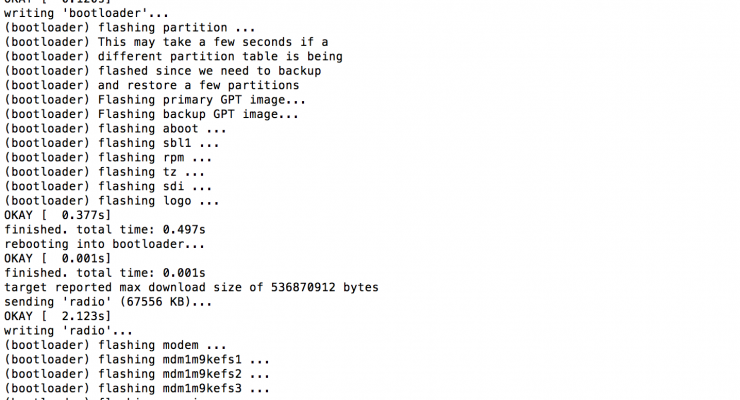Image resolution: width=740 pixels, height=400 pixels.
Task: Click the 'rebooting into bootloader' line
Action: (104, 244)
